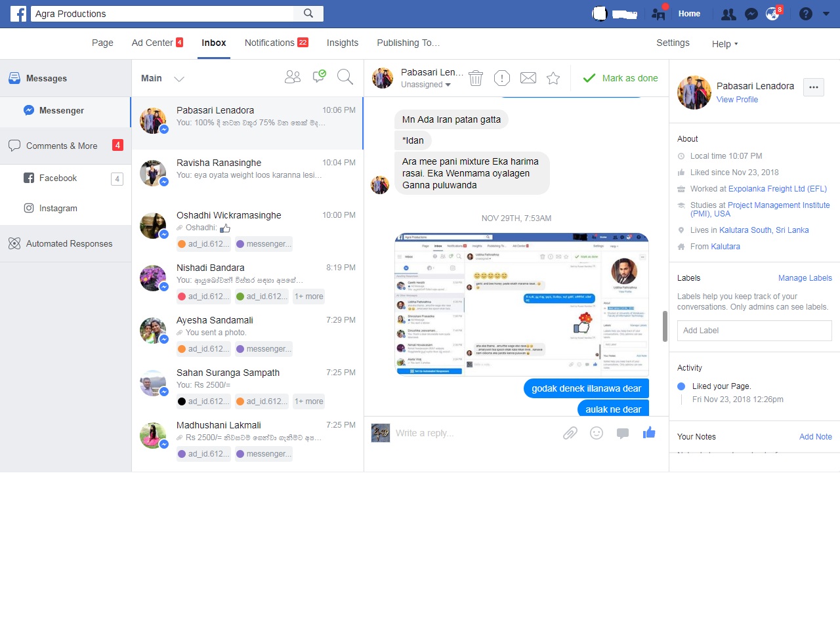Viewport: 840px width, 635px height.
Task: Open saved replies speech bubble icon
Action: (623, 433)
